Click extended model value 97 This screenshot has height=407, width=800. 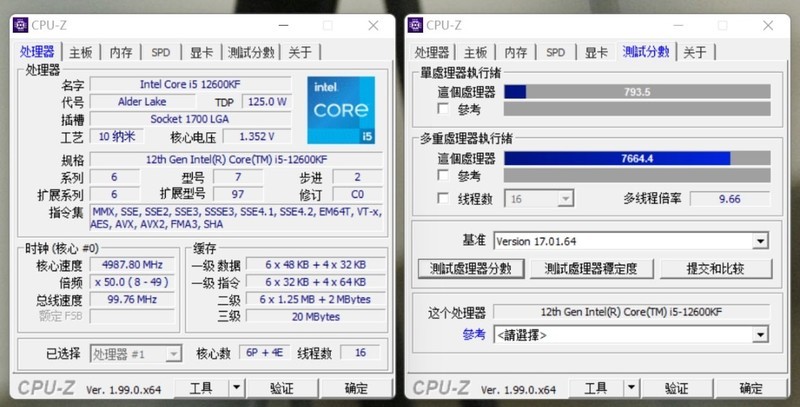[x=238, y=194]
